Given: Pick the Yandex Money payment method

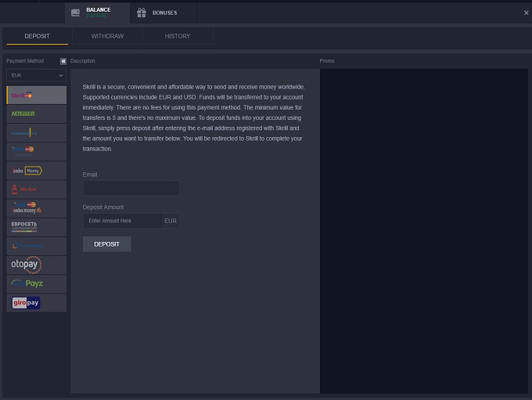Looking at the screenshot, I should click(36, 171).
